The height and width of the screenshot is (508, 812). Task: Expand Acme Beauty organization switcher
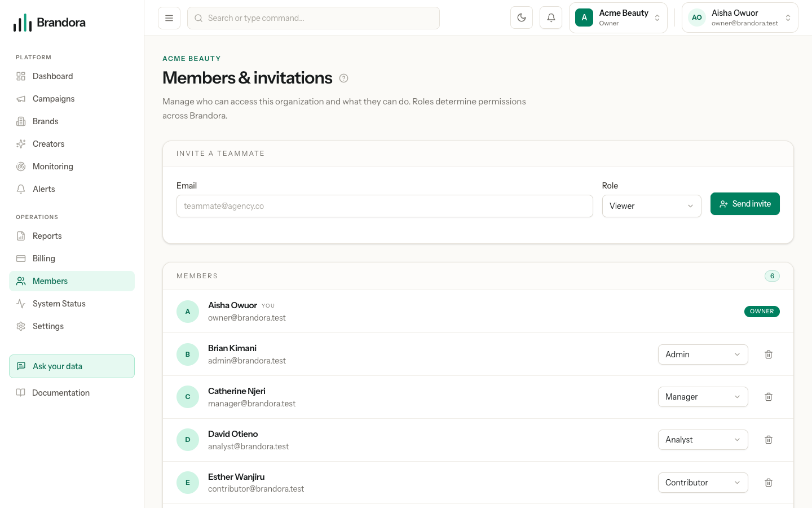[618, 17]
